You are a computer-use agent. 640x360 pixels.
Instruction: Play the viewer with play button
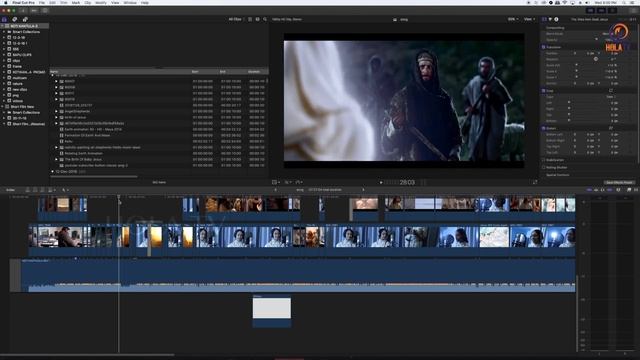[381, 182]
